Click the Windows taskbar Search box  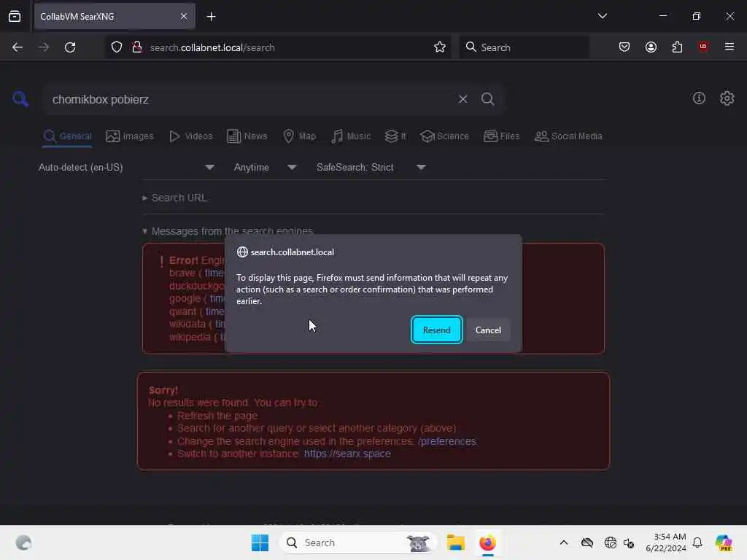pyautogui.click(x=357, y=542)
